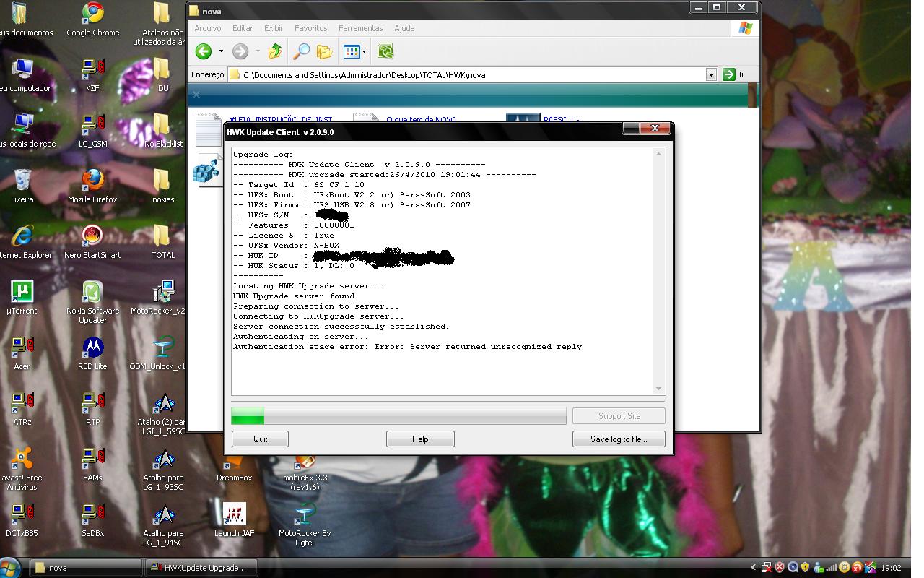Open the Arquivo menu

(x=208, y=28)
